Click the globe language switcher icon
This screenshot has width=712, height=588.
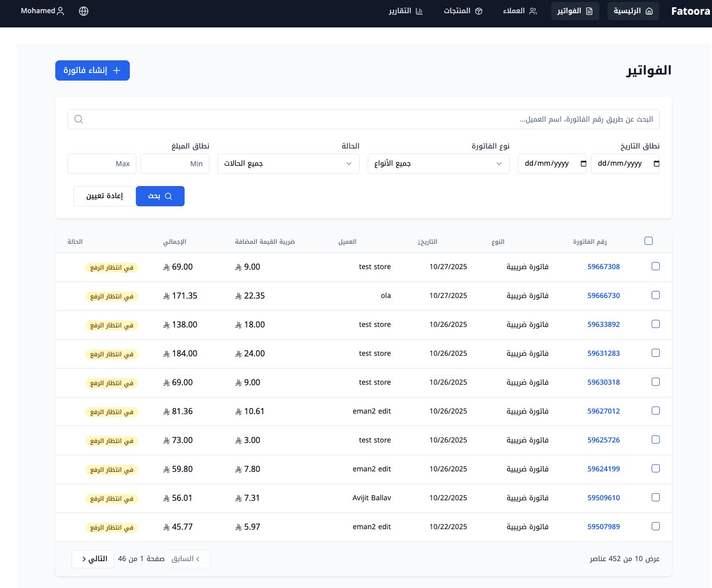84,11
